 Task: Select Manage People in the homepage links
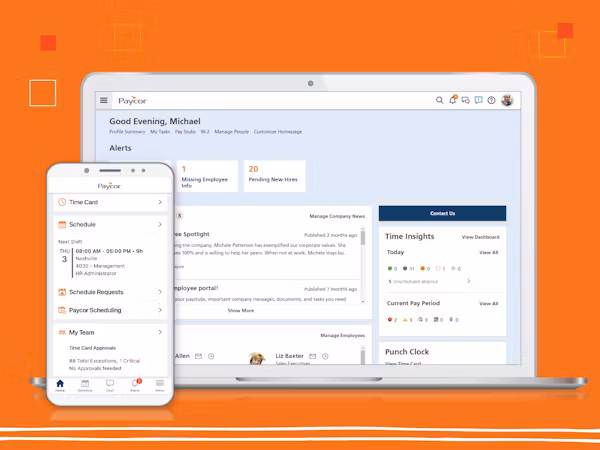point(231,132)
